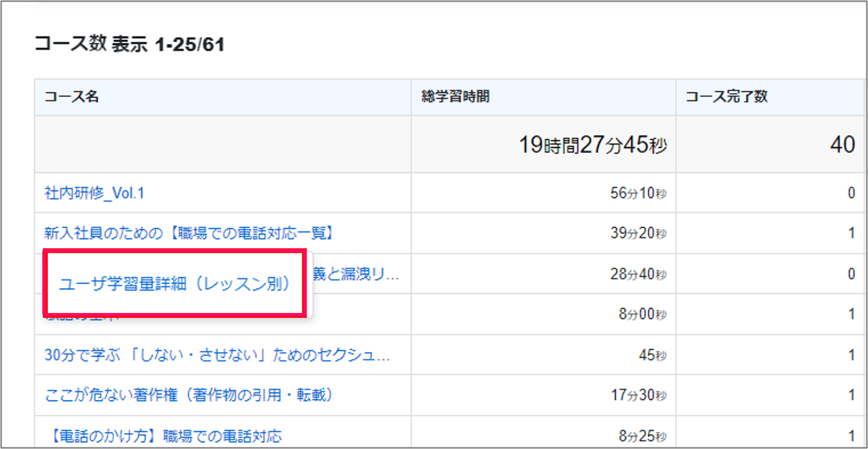Open ここが危ない著作権（著作物の引用・転載） course

(189, 395)
